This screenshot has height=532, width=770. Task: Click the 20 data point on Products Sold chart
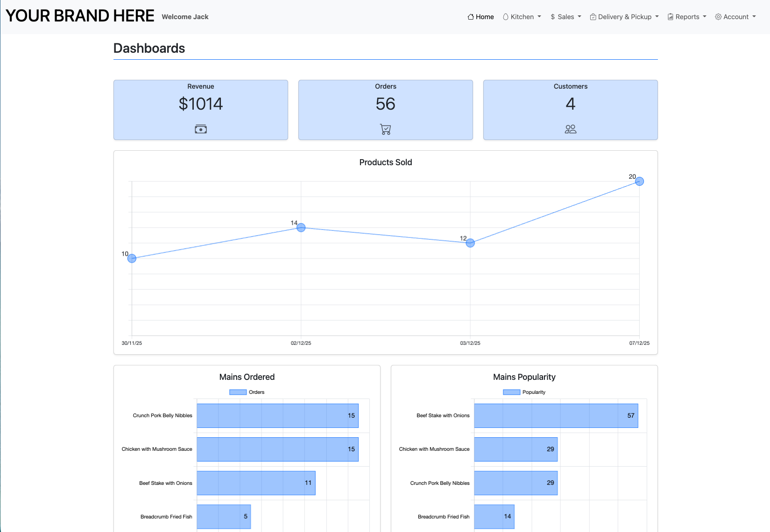[x=639, y=181]
